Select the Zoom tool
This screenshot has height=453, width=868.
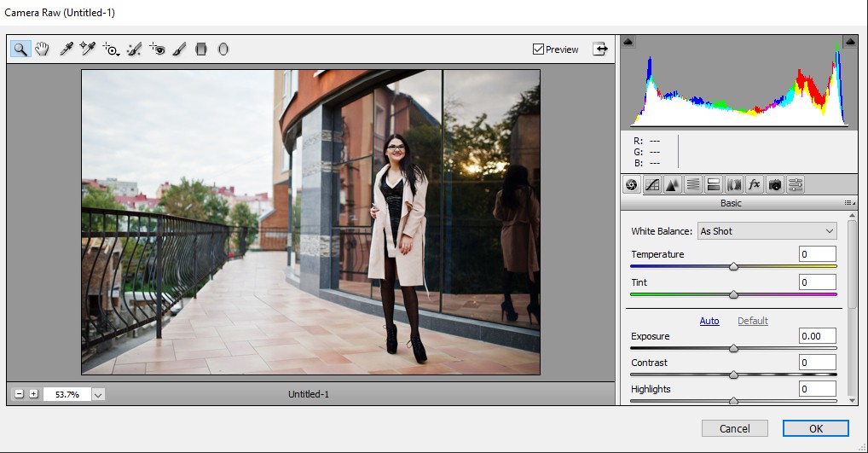(x=20, y=49)
